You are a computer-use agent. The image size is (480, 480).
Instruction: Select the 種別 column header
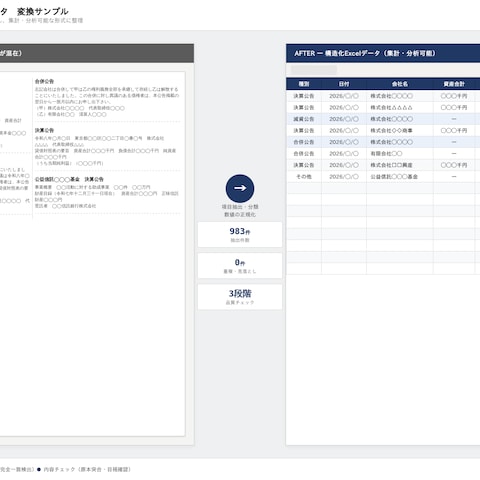(304, 84)
